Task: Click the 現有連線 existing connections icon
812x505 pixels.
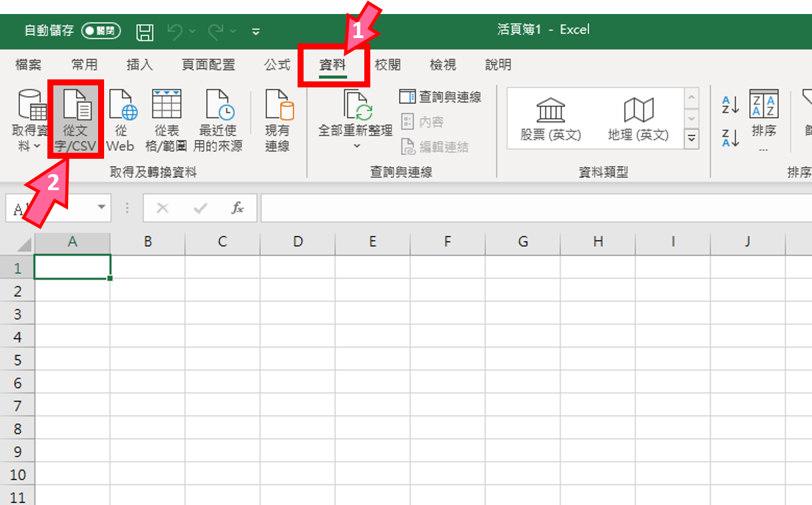Action: pos(278,120)
